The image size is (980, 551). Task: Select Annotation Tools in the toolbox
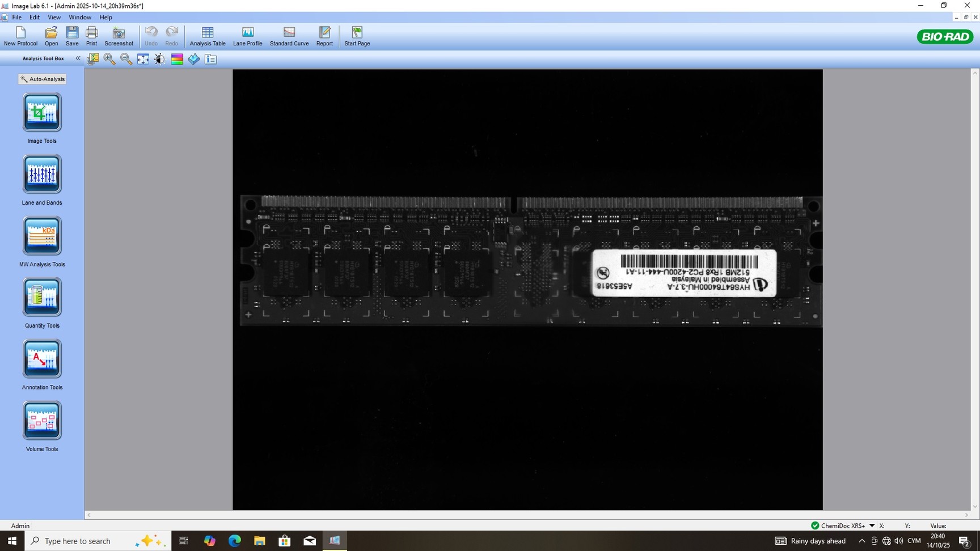click(42, 359)
